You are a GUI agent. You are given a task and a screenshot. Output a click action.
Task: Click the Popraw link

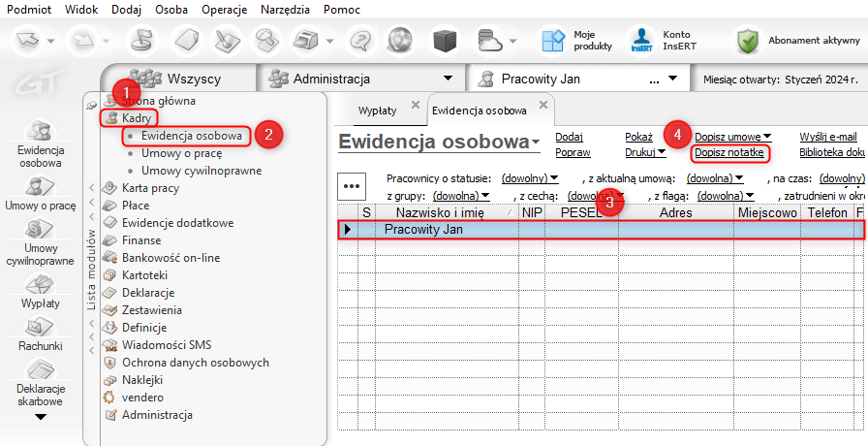tap(573, 152)
